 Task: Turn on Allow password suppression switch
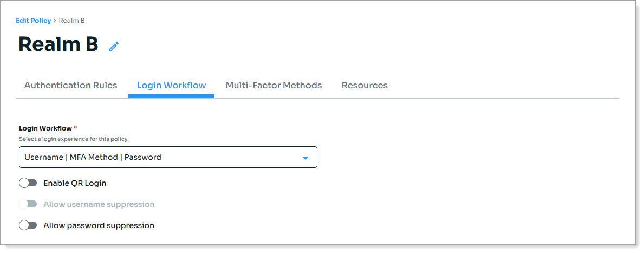point(28,225)
